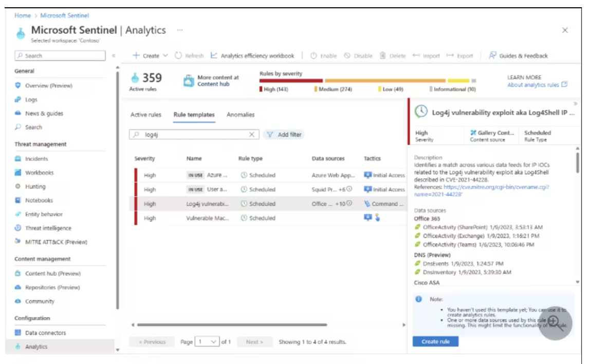Click the sidebar Search input field
This screenshot has height=364, width=589.
pos(61,56)
